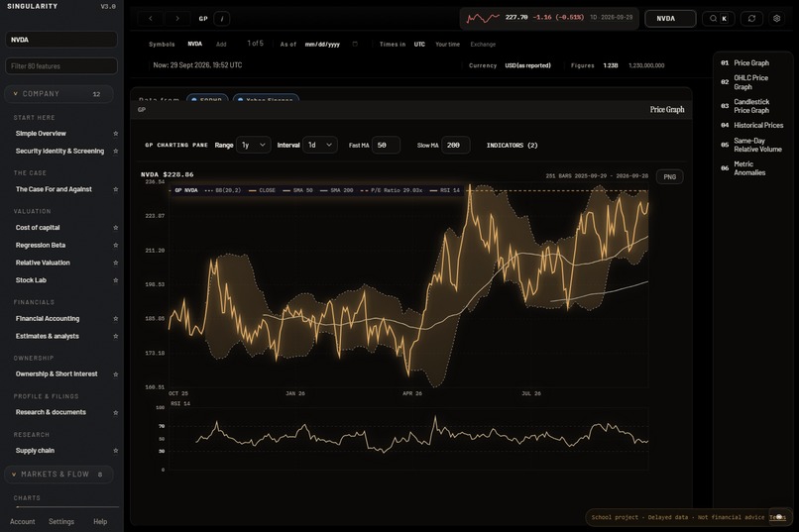Viewport: 799px width, 532px height.
Task: Open the slash command shortcut button
Action: (x=222, y=18)
